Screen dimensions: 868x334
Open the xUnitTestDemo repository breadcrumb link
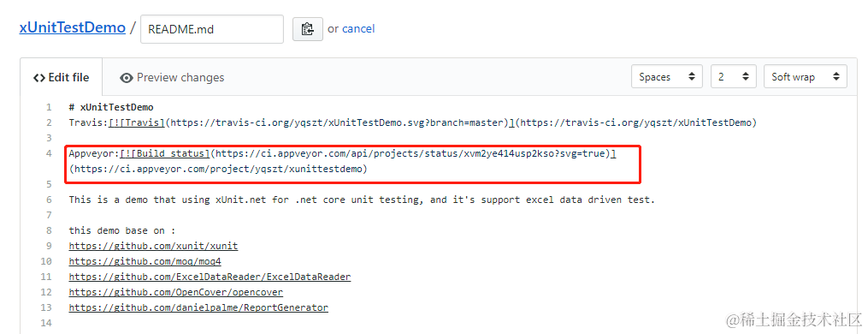coord(73,27)
